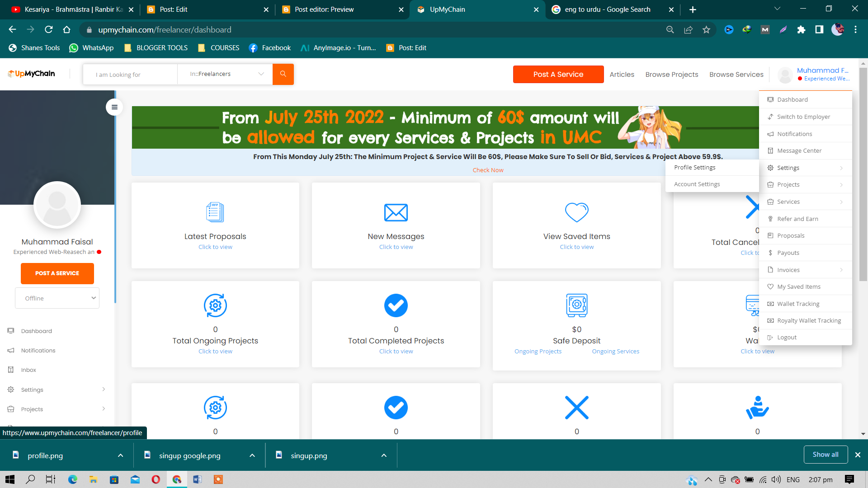Click the View Saved Items heart icon
Viewport: 868px width, 488px height.
(x=576, y=212)
